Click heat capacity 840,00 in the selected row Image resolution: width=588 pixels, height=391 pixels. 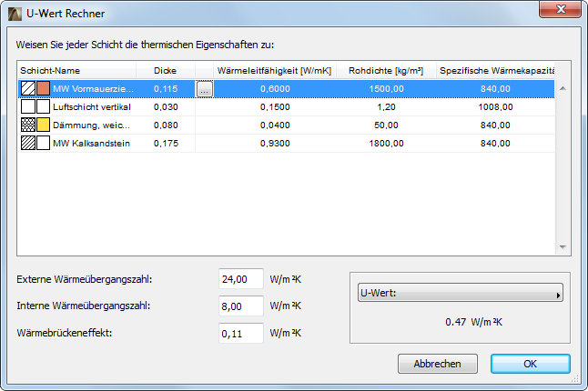coord(495,89)
